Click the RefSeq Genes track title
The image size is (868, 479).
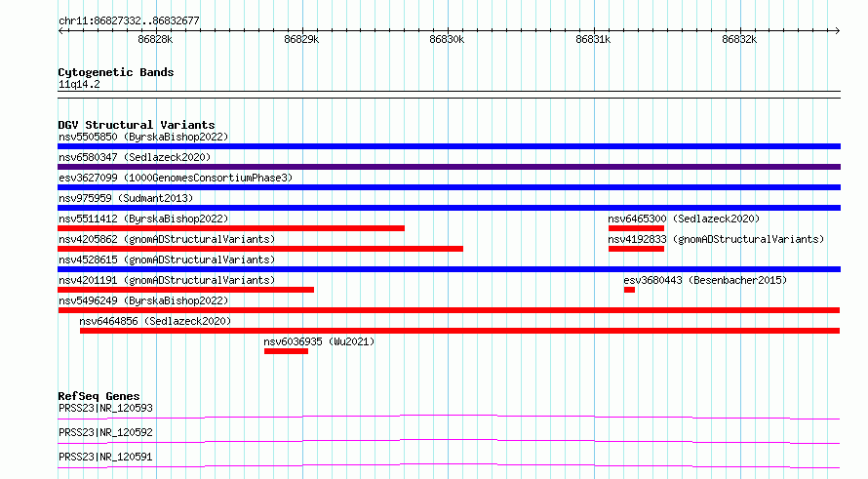(x=99, y=396)
